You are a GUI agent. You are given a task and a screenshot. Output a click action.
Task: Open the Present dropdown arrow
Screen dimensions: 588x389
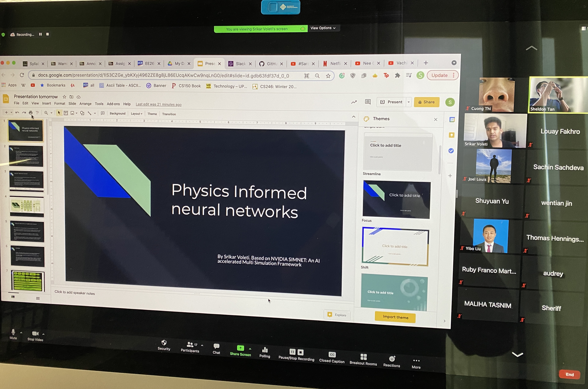coord(408,102)
